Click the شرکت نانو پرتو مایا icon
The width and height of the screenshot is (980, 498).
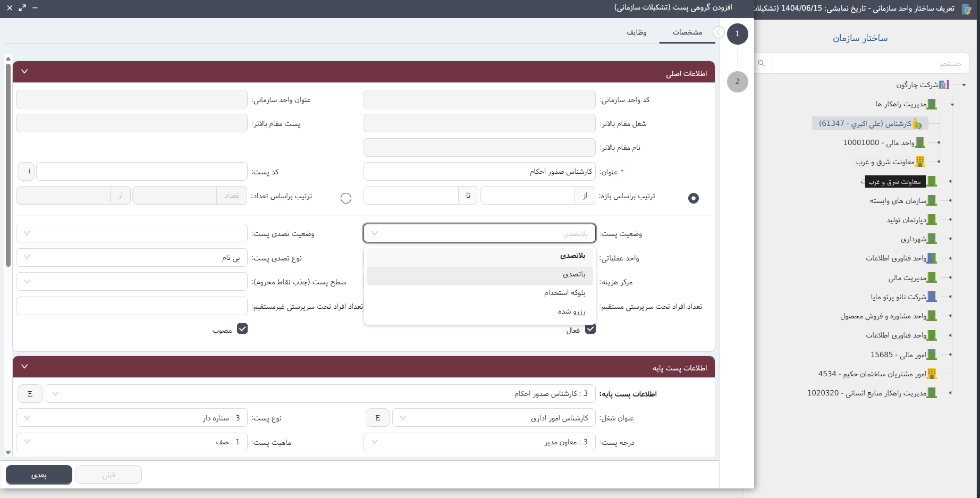coord(931,297)
